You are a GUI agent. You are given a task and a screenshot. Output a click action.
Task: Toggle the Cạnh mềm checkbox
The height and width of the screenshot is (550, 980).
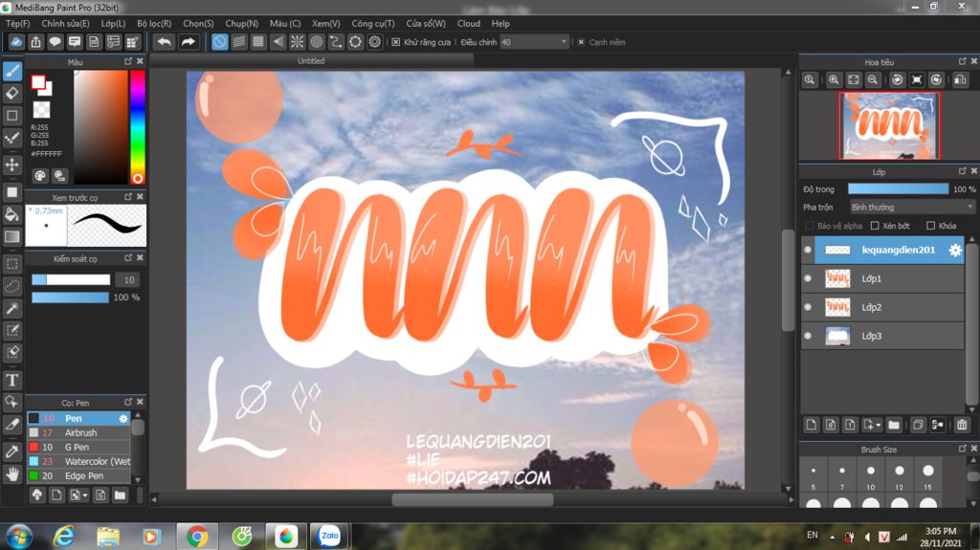[x=581, y=42]
